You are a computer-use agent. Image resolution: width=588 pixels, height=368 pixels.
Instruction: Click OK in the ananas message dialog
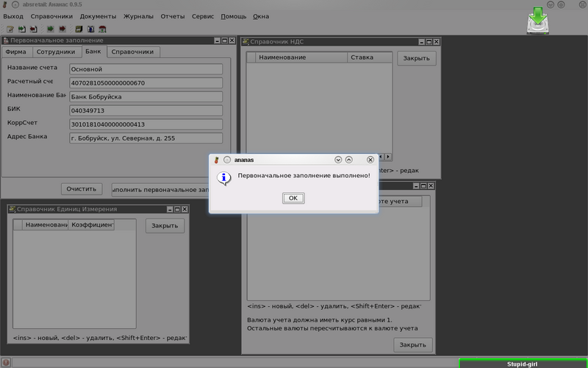tap(293, 198)
